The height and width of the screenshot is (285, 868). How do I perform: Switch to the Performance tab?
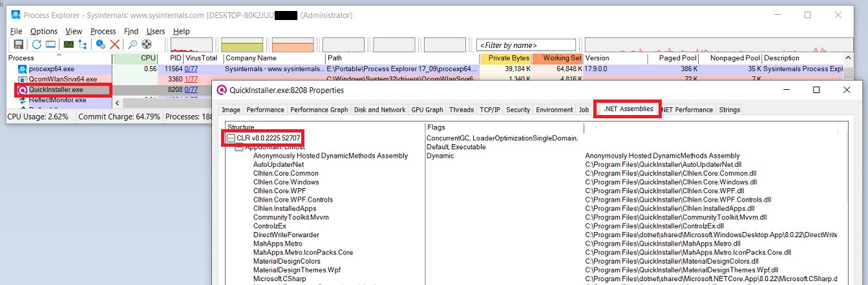click(266, 110)
